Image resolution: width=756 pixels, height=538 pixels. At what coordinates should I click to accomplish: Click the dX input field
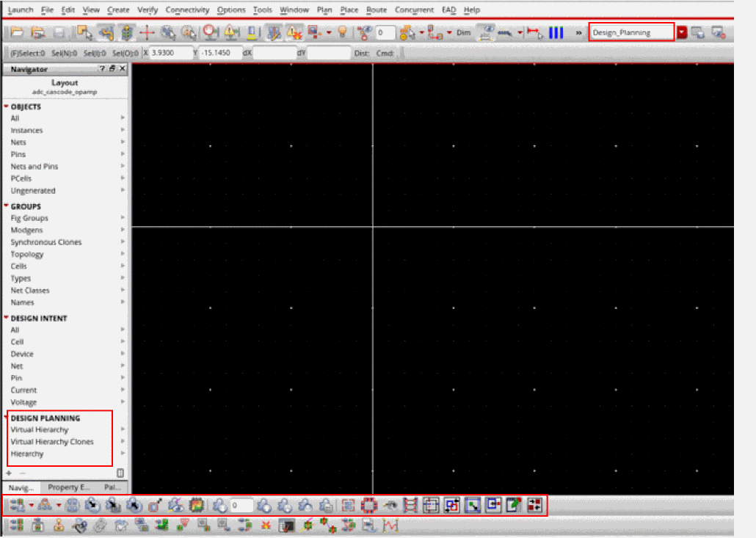(275, 53)
